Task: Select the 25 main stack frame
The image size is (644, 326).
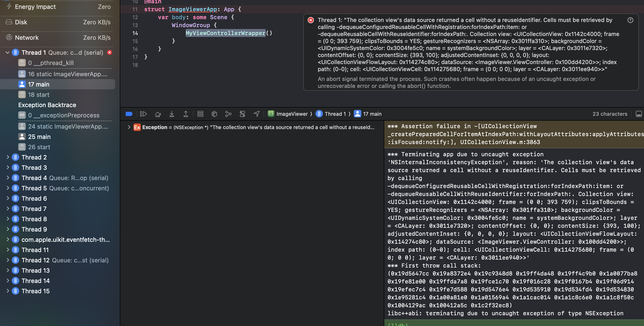Action: click(39, 137)
